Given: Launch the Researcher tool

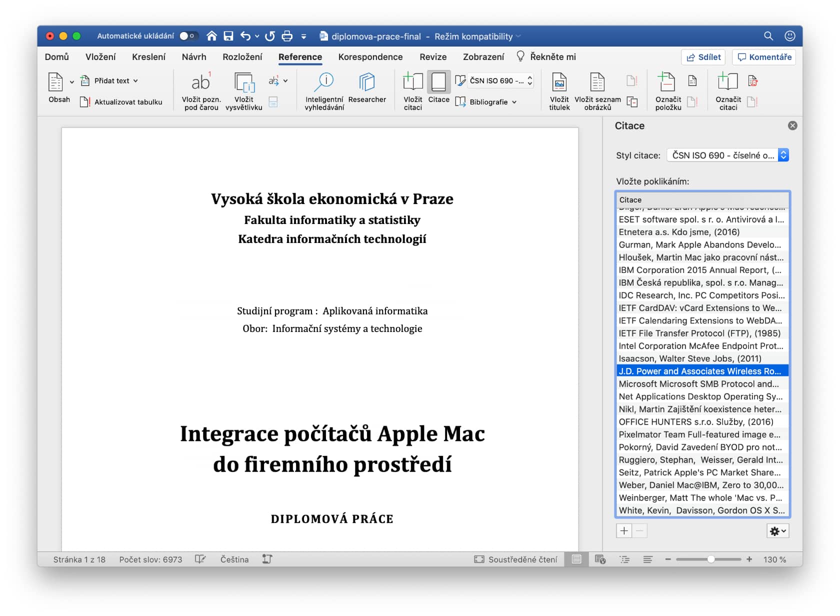Looking at the screenshot, I should tap(367, 88).
